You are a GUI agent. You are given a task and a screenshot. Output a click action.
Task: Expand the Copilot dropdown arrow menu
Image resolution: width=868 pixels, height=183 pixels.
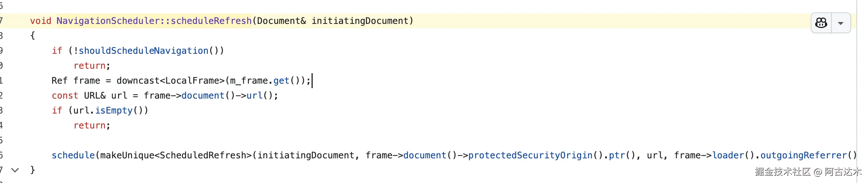pyautogui.click(x=841, y=23)
